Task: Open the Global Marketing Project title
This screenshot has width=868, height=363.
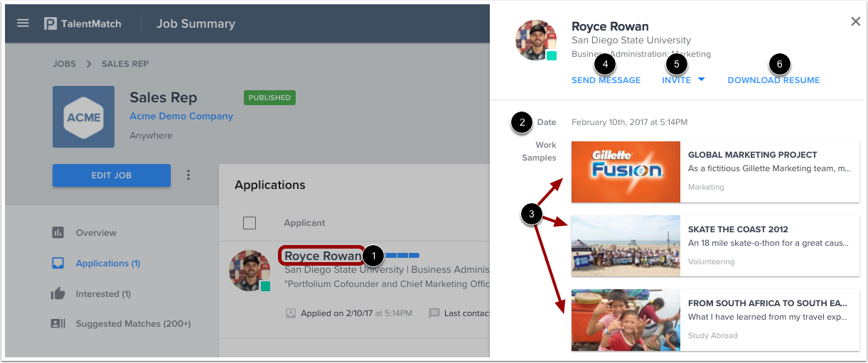Action: (x=753, y=154)
